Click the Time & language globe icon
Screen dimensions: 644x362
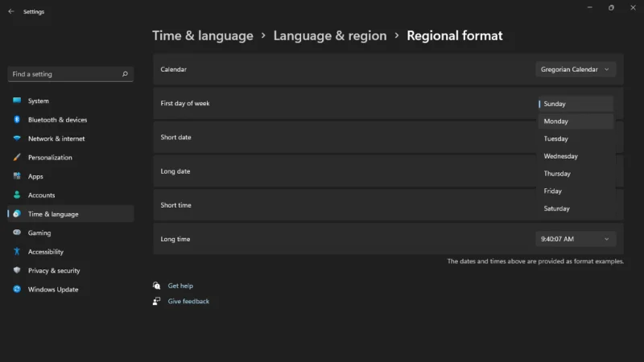(x=17, y=213)
